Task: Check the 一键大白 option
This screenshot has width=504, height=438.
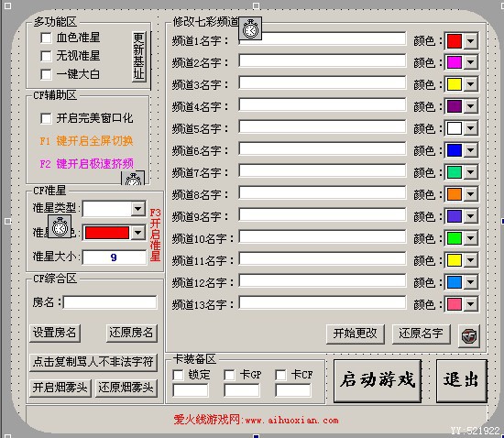Action: point(46,74)
